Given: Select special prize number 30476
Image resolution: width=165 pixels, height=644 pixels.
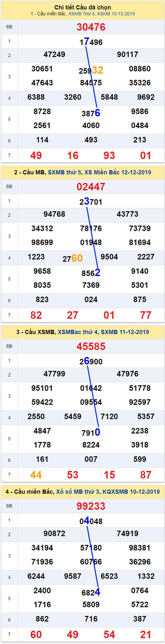Looking at the screenshot, I should coord(91,27).
